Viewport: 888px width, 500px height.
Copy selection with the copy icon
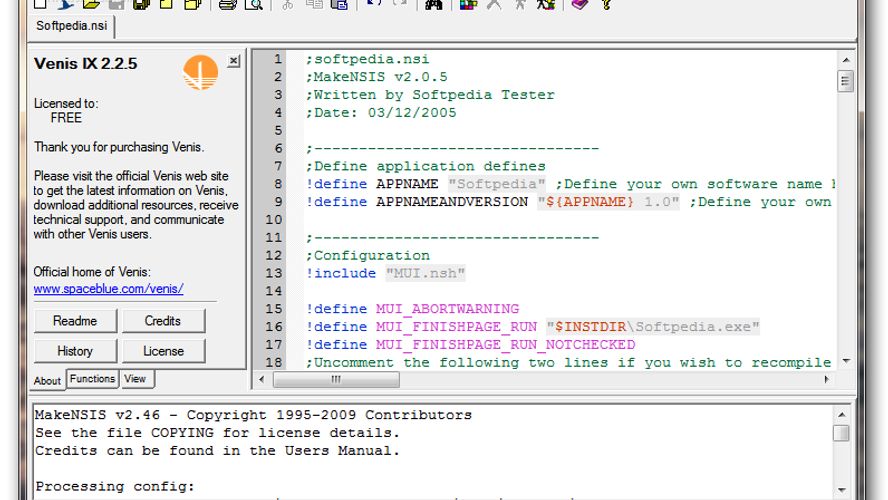[x=313, y=5]
